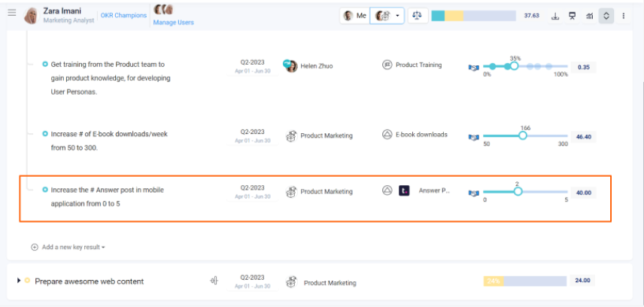The height and width of the screenshot is (307, 644).
Task: Toggle the expand/collapse all button
Action: (606, 16)
